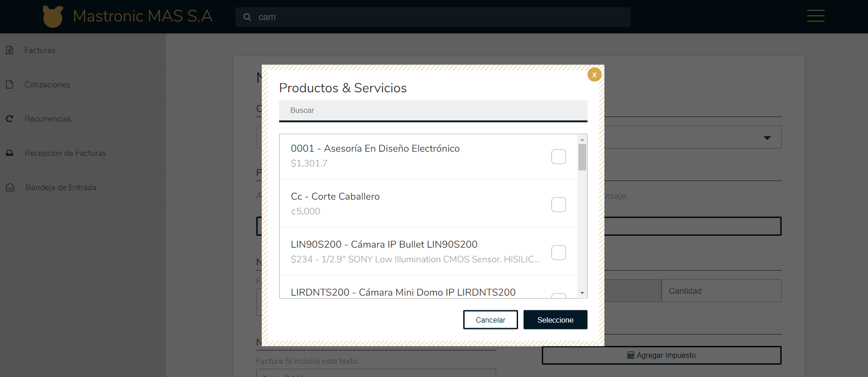The width and height of the screenshot is (868, 377).
Task: Close the Productos & Servicios dialog
Action: click(594, 74)
